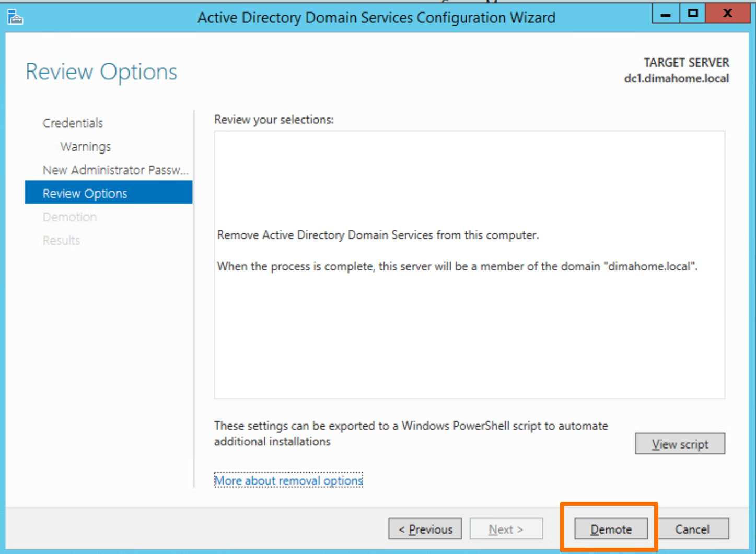The height and width of the screenshot is (554, 756).
Task: Go back with the Previous button
Action: coord(425,529)
